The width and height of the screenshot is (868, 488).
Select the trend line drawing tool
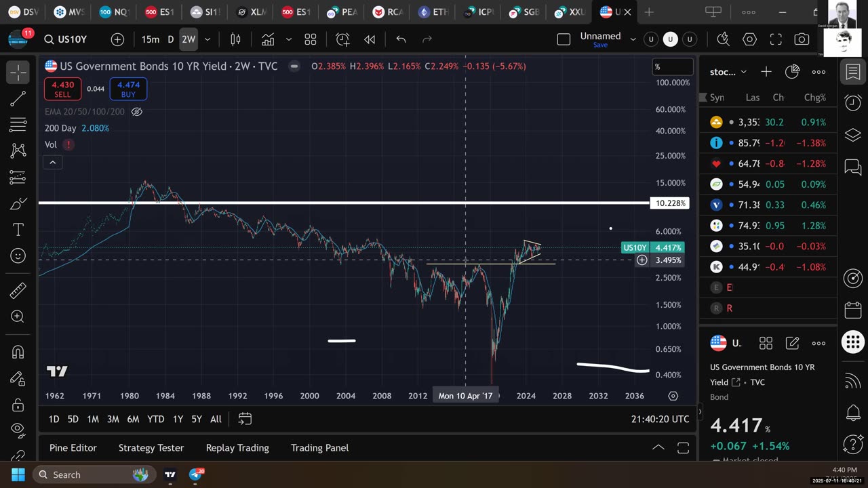coord(18,100)
